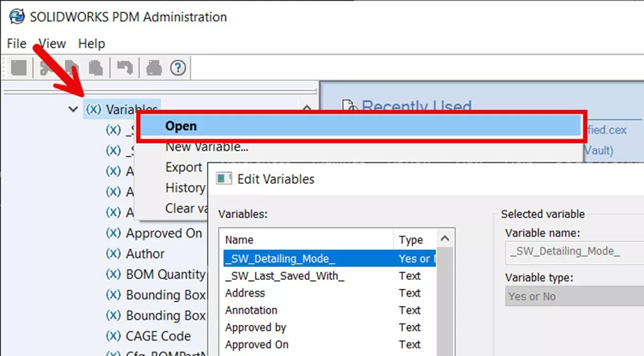Click the Print toolbar icon
The height and width of the screenshot is (356, 644).
(154, 68)
